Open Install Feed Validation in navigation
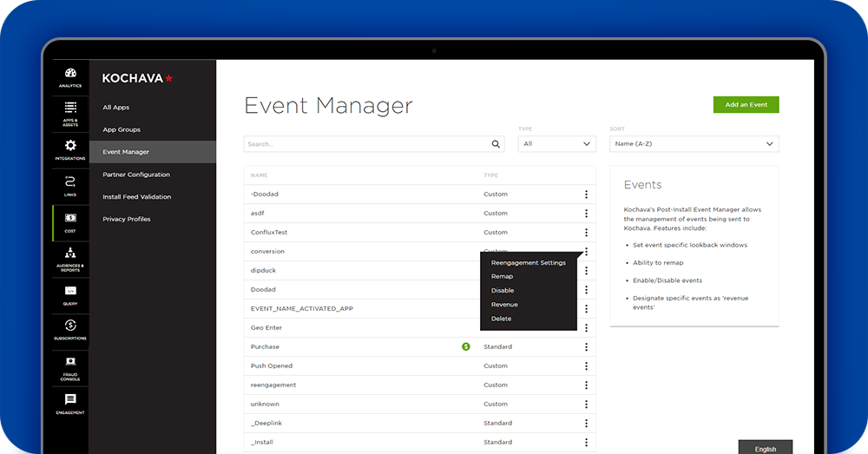Screen dimensions: 868x454 (137, 196)
